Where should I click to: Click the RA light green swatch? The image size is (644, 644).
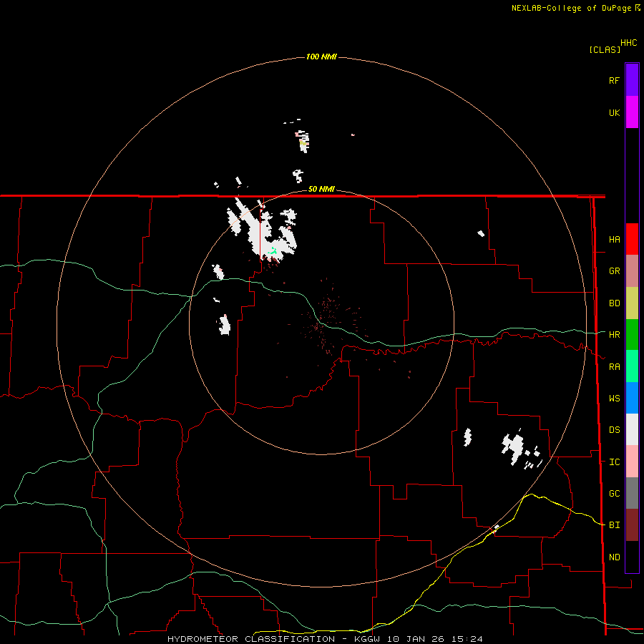[x=632, y=366]
